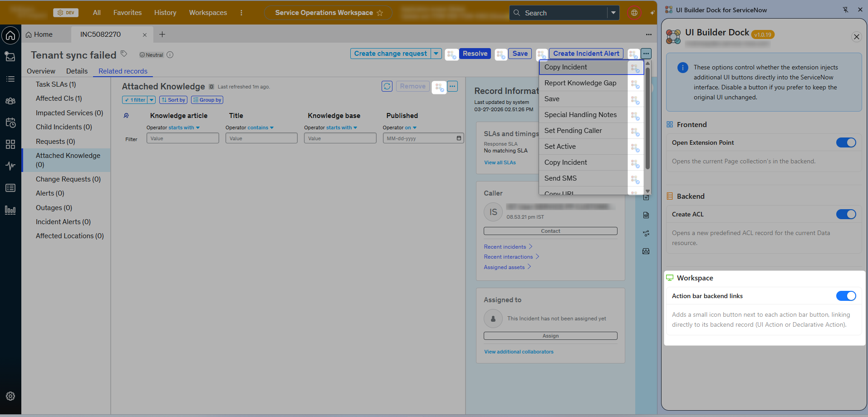Select Report Knowledge Gap from menu
868x417 pixels.
580,83
